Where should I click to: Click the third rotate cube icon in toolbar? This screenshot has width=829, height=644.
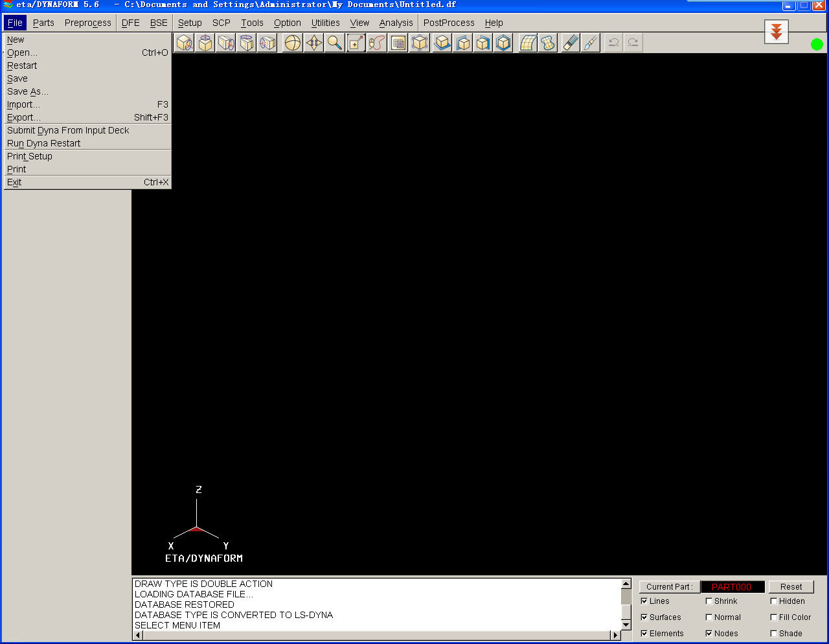[226, 43]
